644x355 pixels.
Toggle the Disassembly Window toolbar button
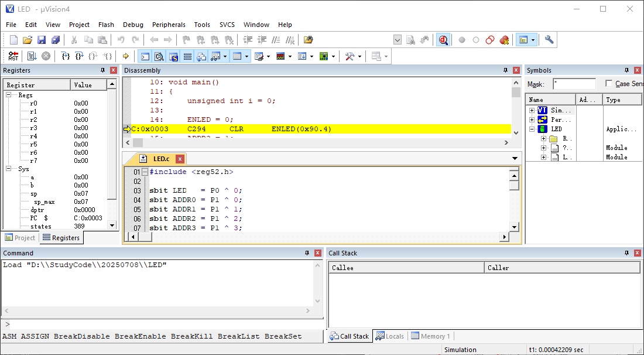pos(159,56)
